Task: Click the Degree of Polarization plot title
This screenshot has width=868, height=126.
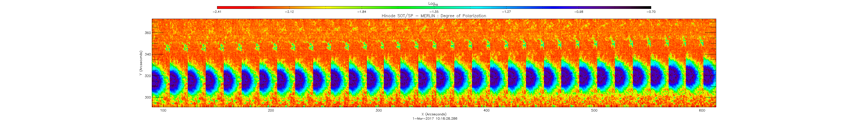Action: [x=434, y=16]
